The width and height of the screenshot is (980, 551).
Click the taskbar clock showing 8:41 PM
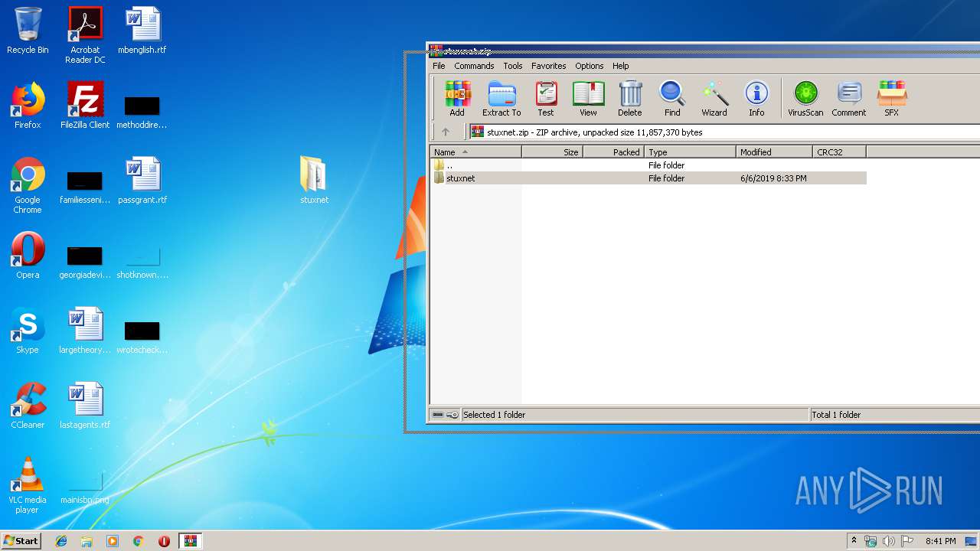click(x=940, y=541)
